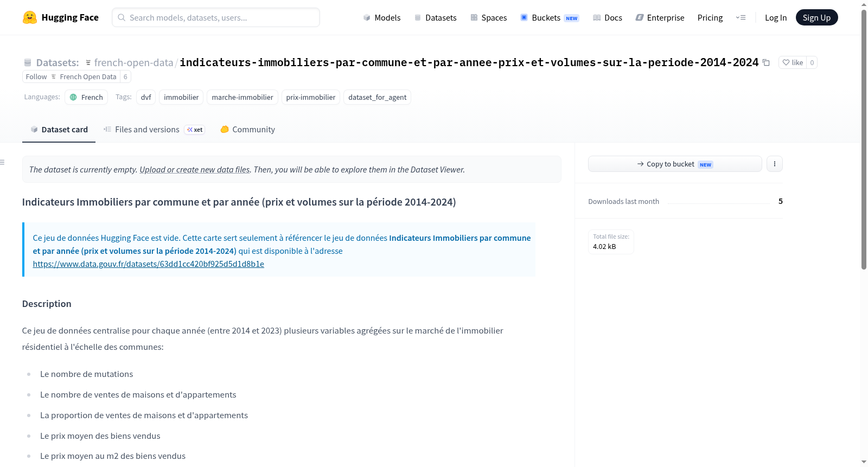Open the Datasets page from the navbar
The image size is (868, 467).
[435, 17]
